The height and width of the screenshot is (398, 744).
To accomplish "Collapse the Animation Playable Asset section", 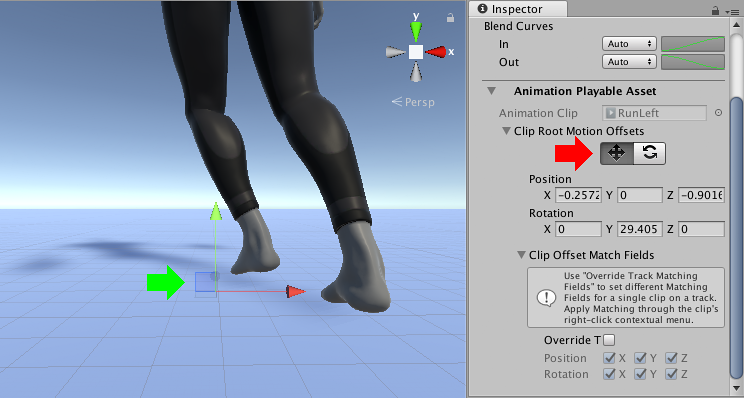I will pos(492,91).
